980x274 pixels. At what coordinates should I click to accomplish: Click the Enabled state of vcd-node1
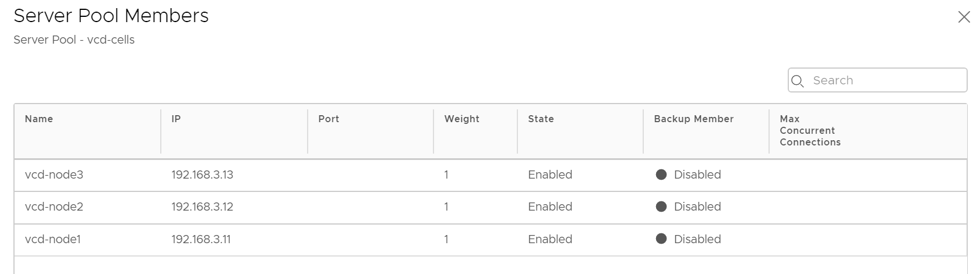(550, 239)
